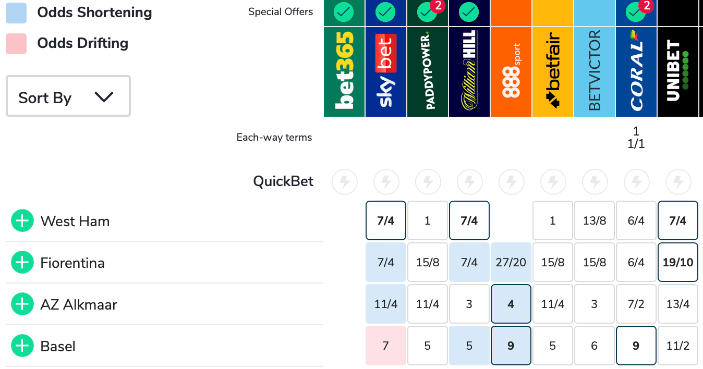Click the Betfair logo

pos(553,72)
